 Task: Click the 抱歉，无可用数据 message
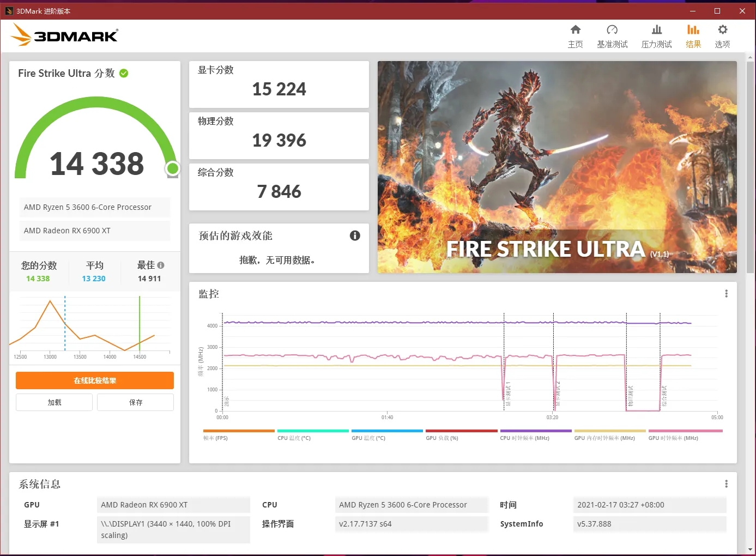(x=277, y=260)
